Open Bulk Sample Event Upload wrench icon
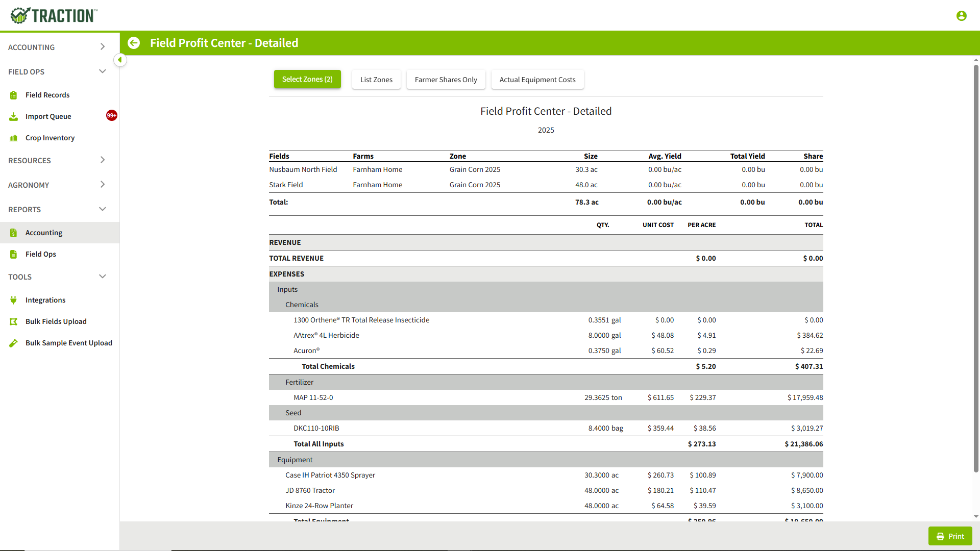The image size is (980, 551). click(13, 343)
